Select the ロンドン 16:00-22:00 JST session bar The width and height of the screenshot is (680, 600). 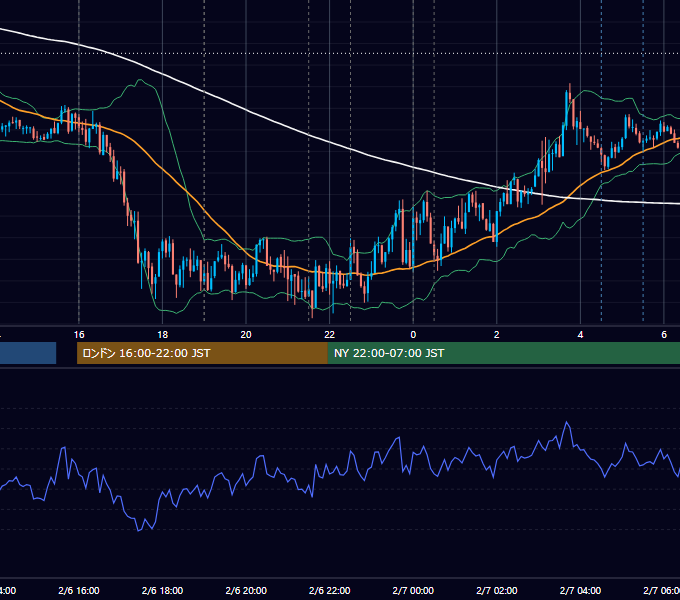202,353
